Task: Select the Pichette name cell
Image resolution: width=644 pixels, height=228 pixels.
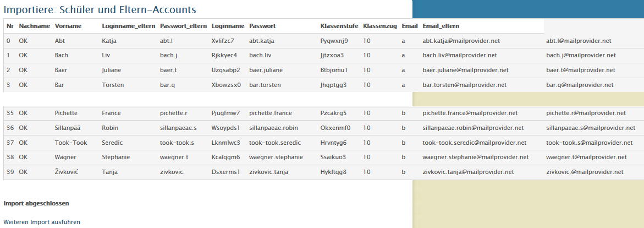Action: 66,113
